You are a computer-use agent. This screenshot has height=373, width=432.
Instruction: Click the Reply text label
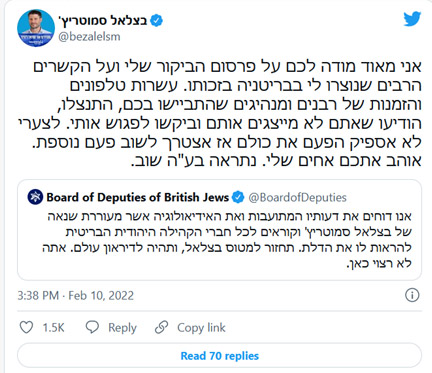point(122,328)
